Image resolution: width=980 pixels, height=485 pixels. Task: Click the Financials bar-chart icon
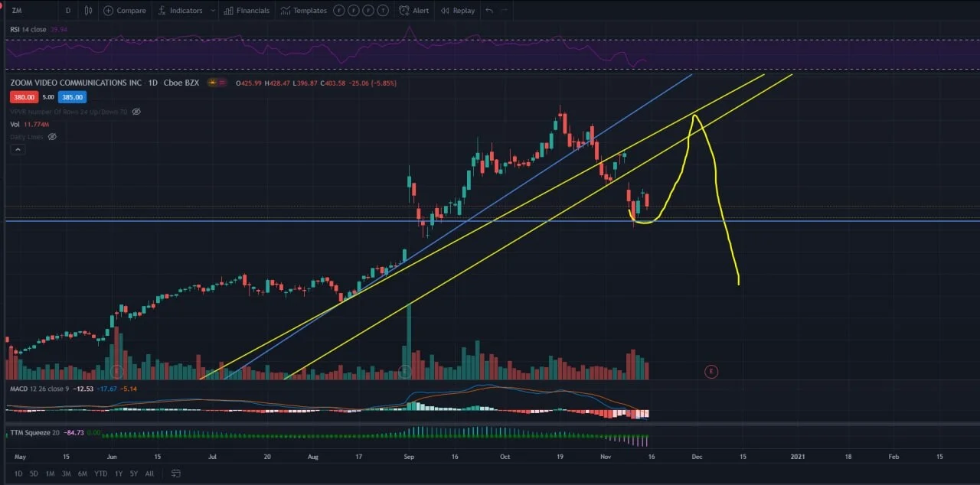pos(229,11)
